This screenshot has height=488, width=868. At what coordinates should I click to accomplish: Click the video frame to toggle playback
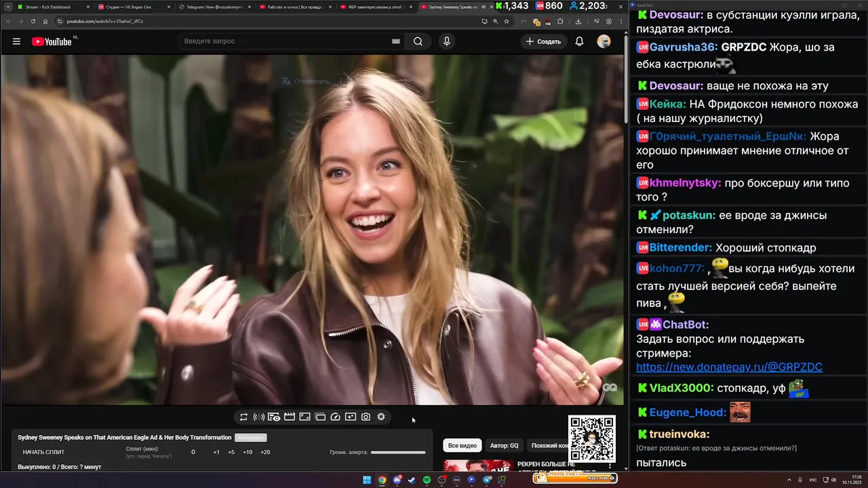[x=312, y=230]
